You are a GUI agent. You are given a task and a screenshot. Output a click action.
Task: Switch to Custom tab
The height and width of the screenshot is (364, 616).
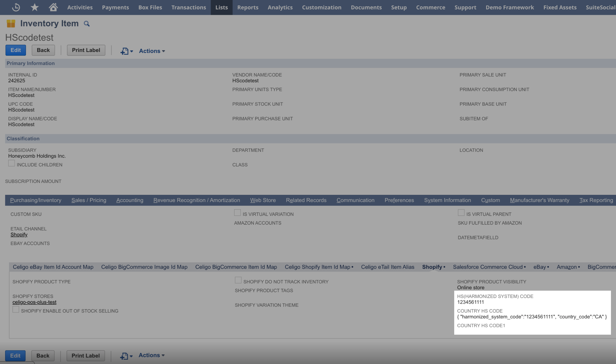[490, 200]
